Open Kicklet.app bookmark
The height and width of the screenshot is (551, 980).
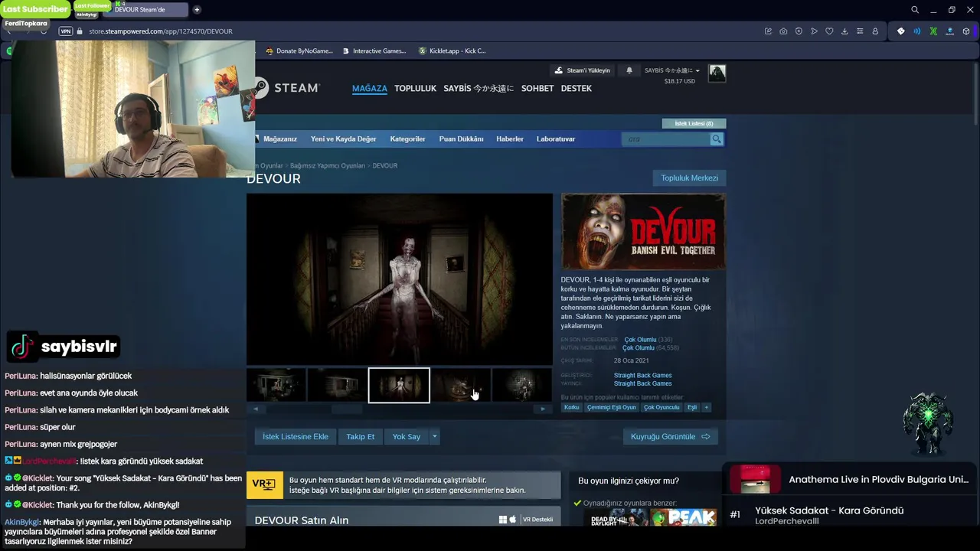pyautogui.click(x=452, y=51)
